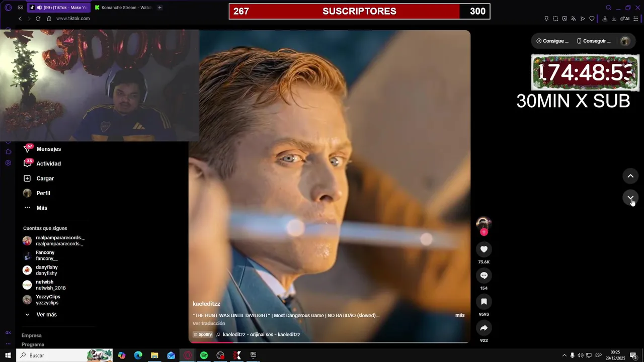Open Microsoft Edge from the taskbar
The width and height of the screenshot is (644, 362).
tap(138, 355)
